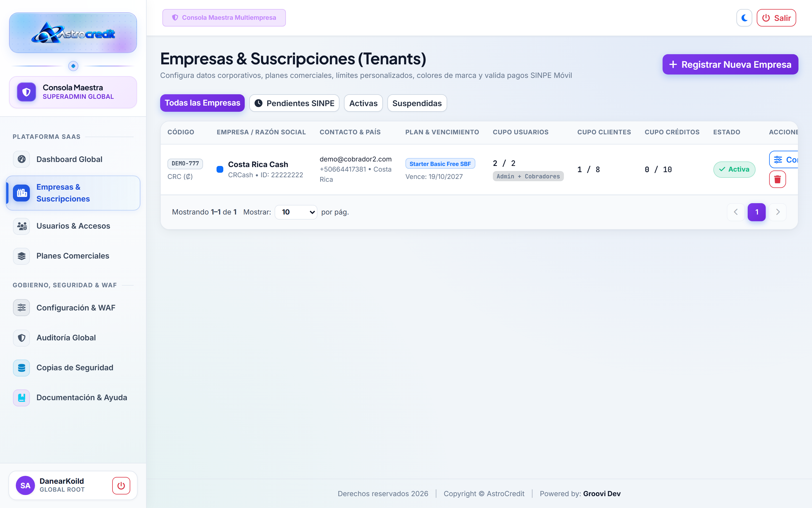Image resolution: width=812 pixels, height=508 pixels.
Task: Delete Costa Rica Cash with trash icon
Action: [x=777, y=179]
